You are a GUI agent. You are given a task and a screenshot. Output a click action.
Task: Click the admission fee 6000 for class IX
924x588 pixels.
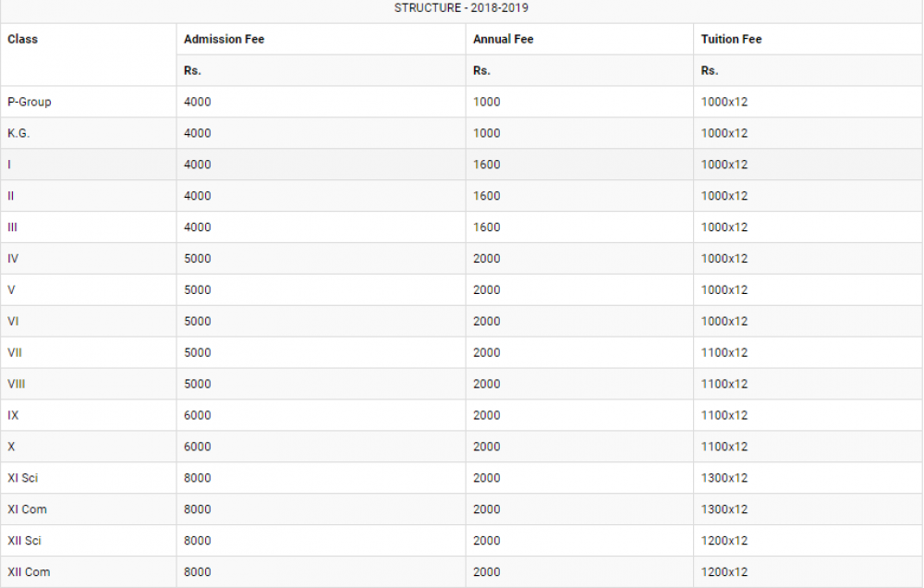pos(198,415)
